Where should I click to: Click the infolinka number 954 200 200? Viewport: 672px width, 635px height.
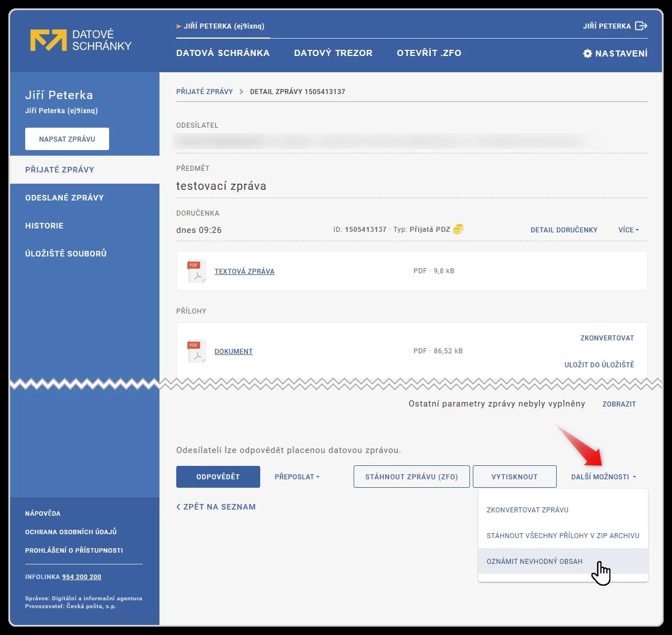click(x=82, y=577)
